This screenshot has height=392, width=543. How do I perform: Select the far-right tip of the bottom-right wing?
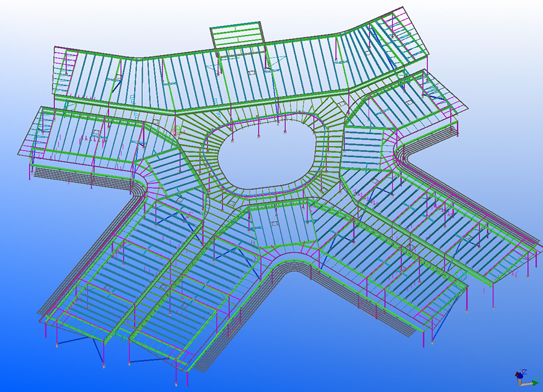(x=536, y=245)
